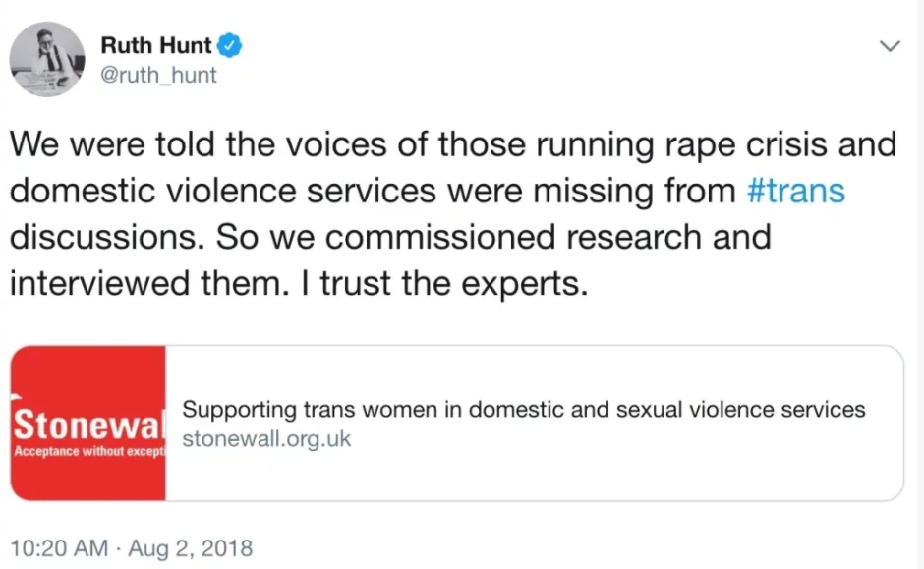Click the @ruth_hunt handle
Image resolution: width=924 pixels, height=569 pixels.
[159, 75]
